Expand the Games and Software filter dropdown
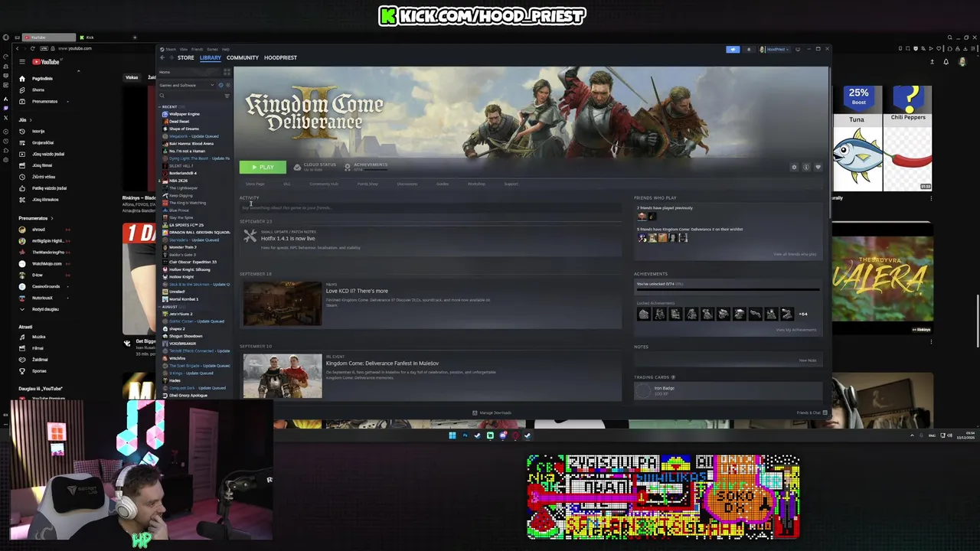 tap(187, 85)
